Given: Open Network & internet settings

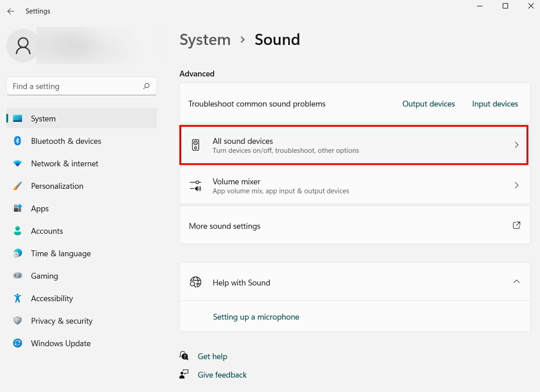Looking at the screenshot, I should tap(81, 164).
